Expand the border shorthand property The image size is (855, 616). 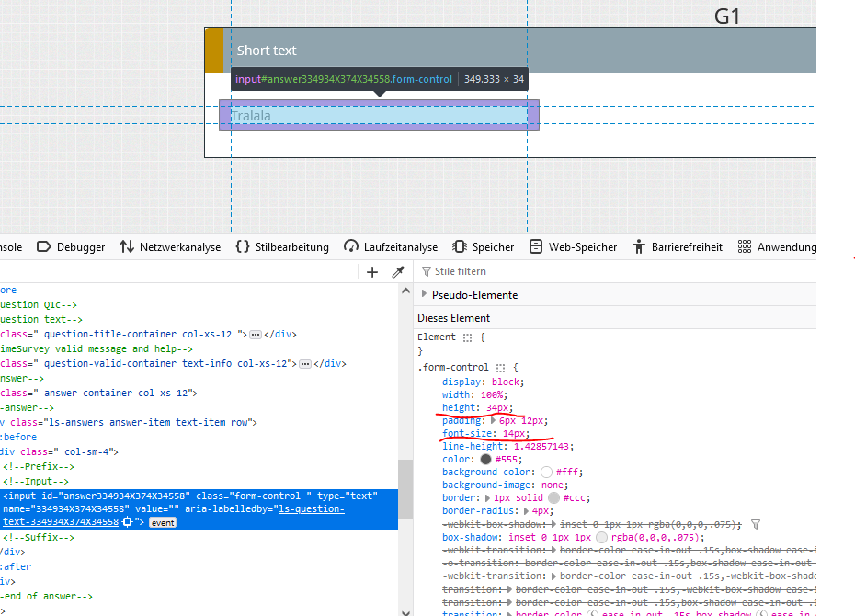pos(485,497)
